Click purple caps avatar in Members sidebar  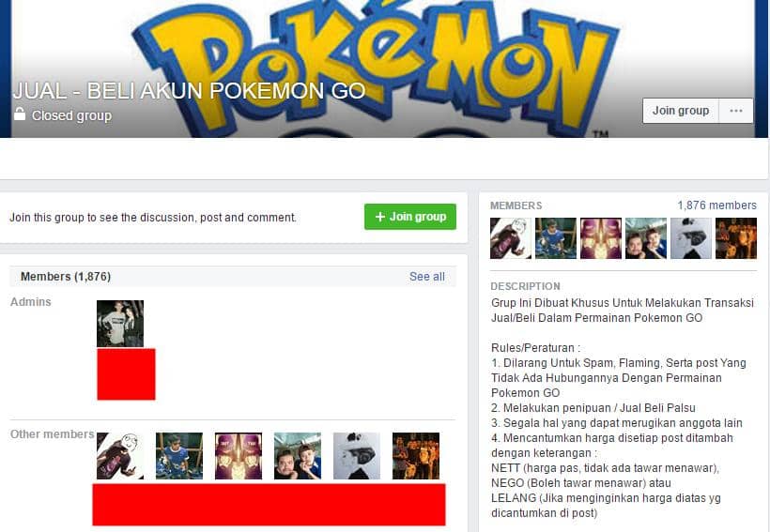[x=601, y=238]
